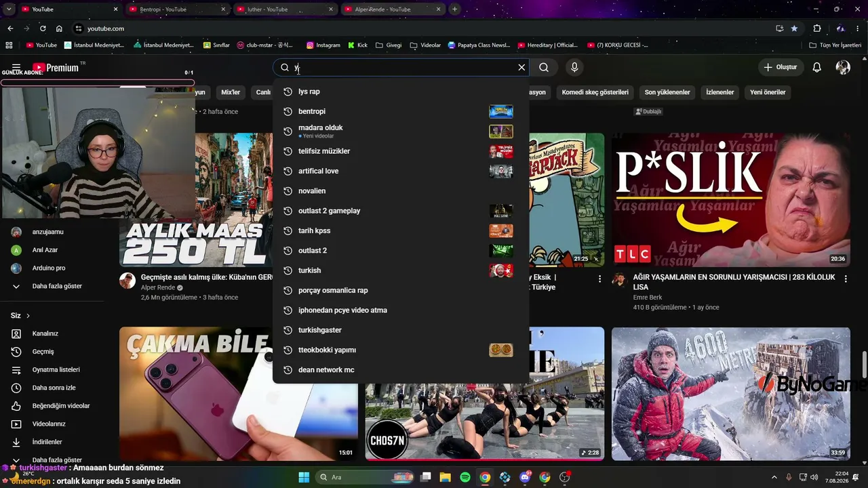This screenshot has width=868, height=488.
Task: Choose the tteokbokki yapımı suggestion
Action: 400,350
